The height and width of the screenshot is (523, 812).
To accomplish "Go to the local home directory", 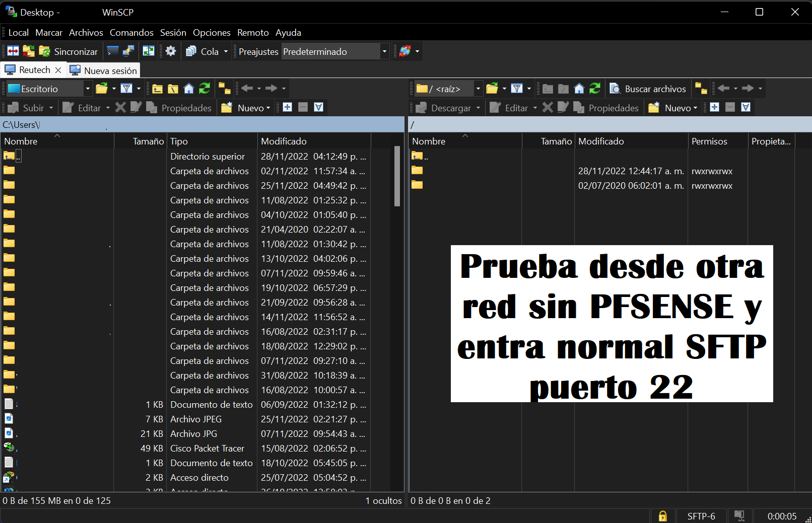I will [189, 89].
